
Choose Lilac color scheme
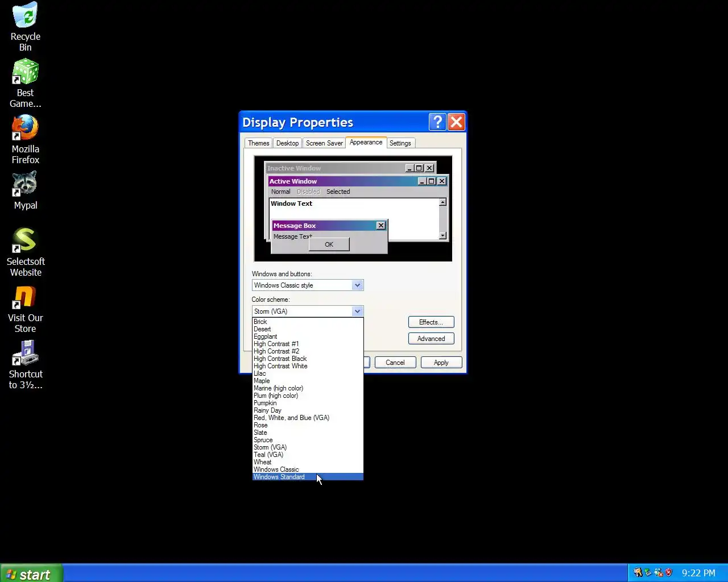click(x=308, y=373)
